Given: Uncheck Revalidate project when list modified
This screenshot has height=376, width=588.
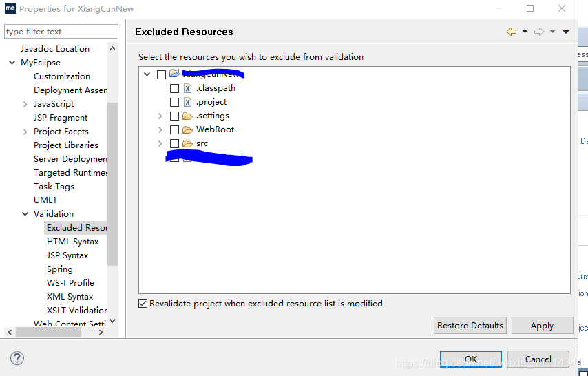Looking at the screenshot, I should pyautogui.click(x=143, y=303).
